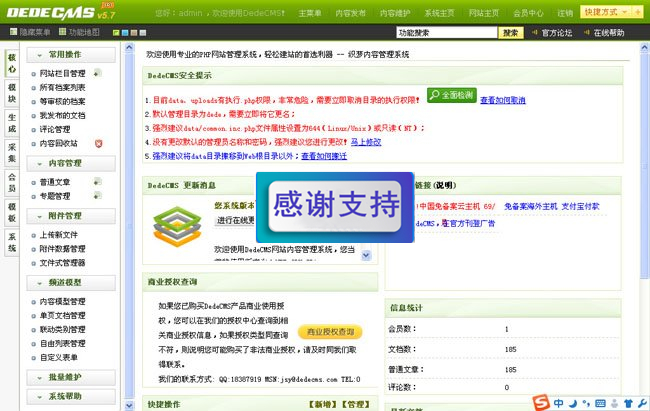This screenshot has width=650, height=411.
Task: Open 所有档案列表 in the sidebar
Action: click(x=62, y=88)
